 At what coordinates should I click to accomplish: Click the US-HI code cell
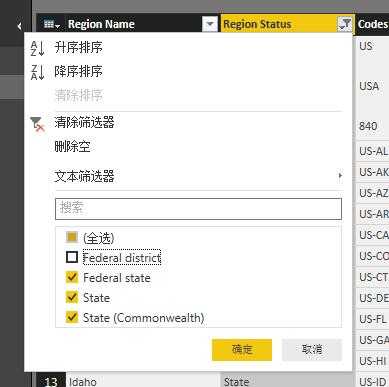pos(372,361)
